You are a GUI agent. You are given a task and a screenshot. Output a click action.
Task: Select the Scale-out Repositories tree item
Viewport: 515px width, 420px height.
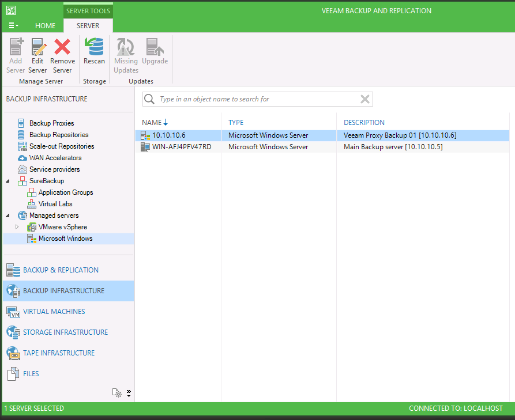pos(62,146)
